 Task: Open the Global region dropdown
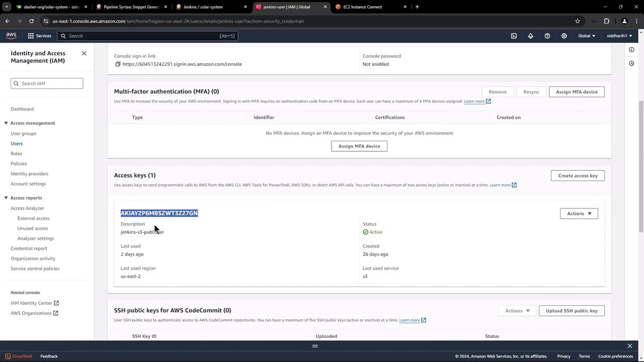click(x=587, y=36)
